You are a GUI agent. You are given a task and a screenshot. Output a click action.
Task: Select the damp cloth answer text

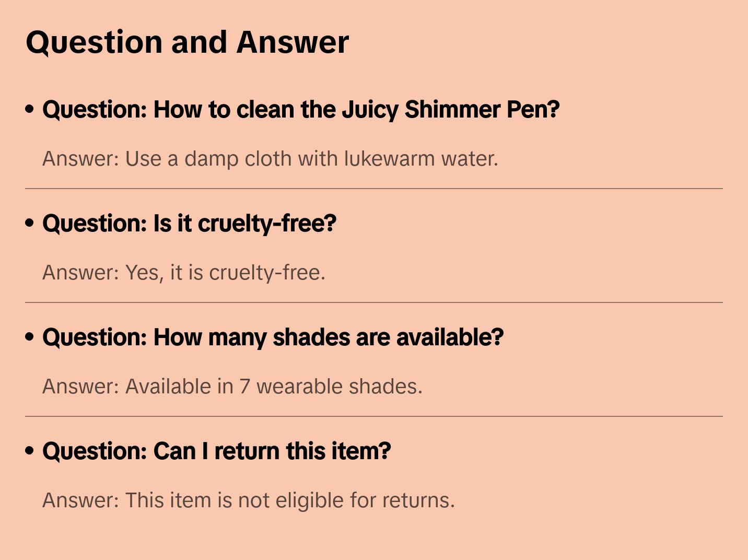270,159
